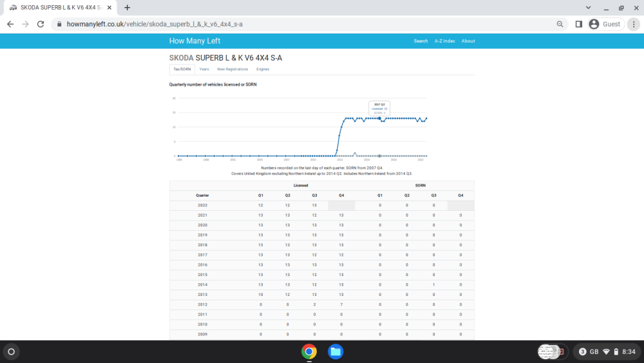Open the Files app on the shelf

pos(336,351)
